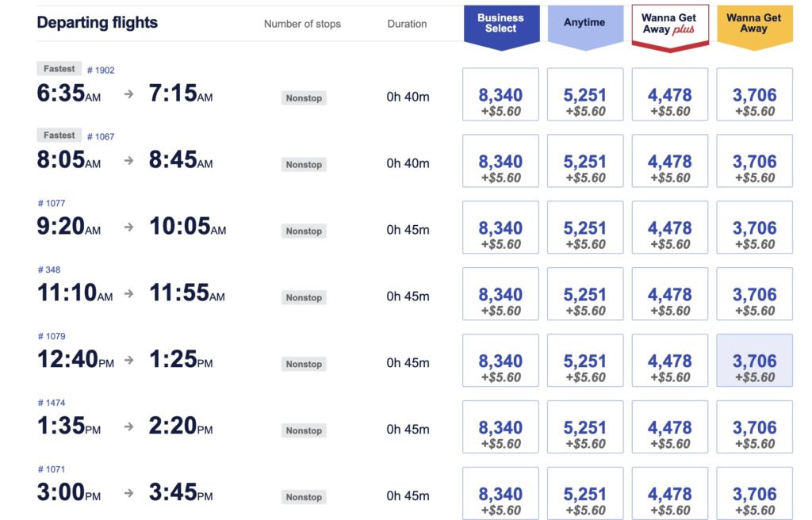
Task: View details for flight number 1077
Action: pos(52,204)
